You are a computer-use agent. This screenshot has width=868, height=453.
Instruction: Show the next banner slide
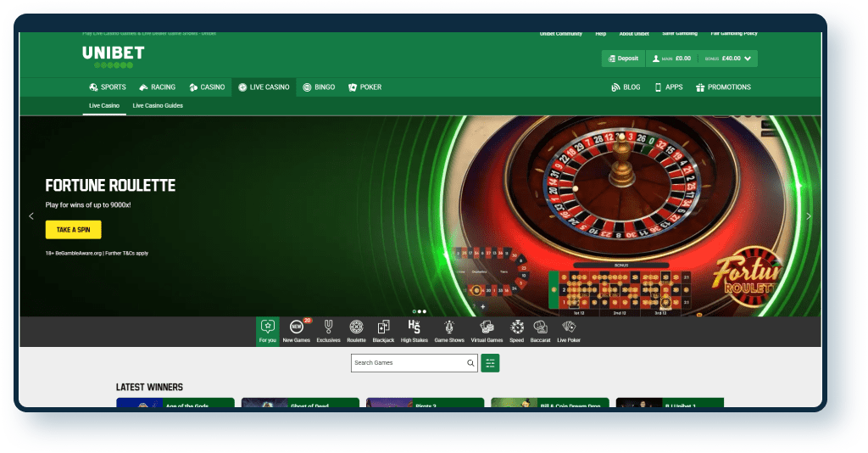pos(809,216)
